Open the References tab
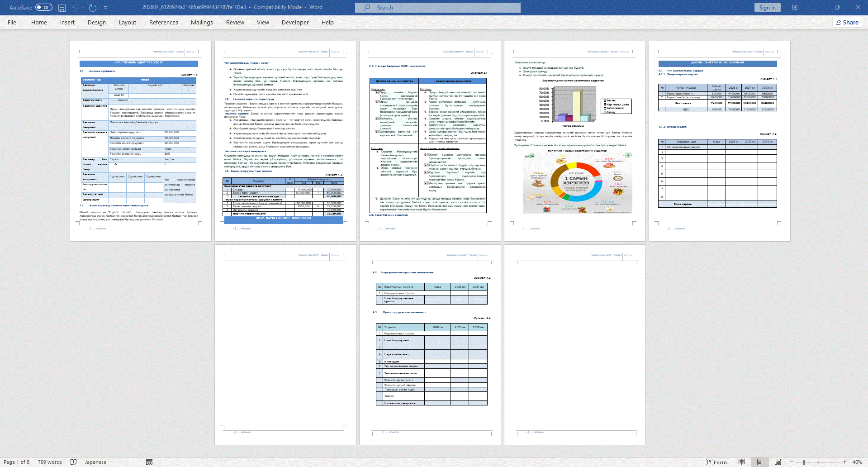Viewport: 868px width, 467px height. [163, 22]
